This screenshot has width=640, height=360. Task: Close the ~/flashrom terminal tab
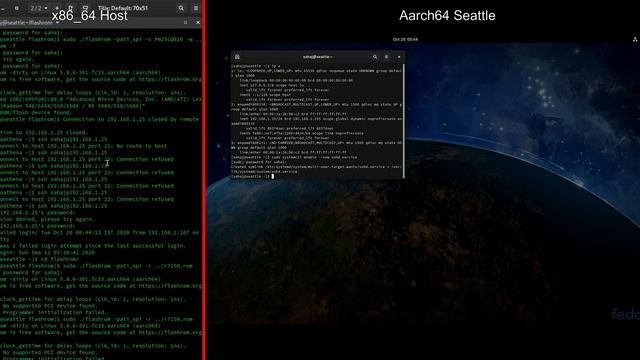[198, 23]
